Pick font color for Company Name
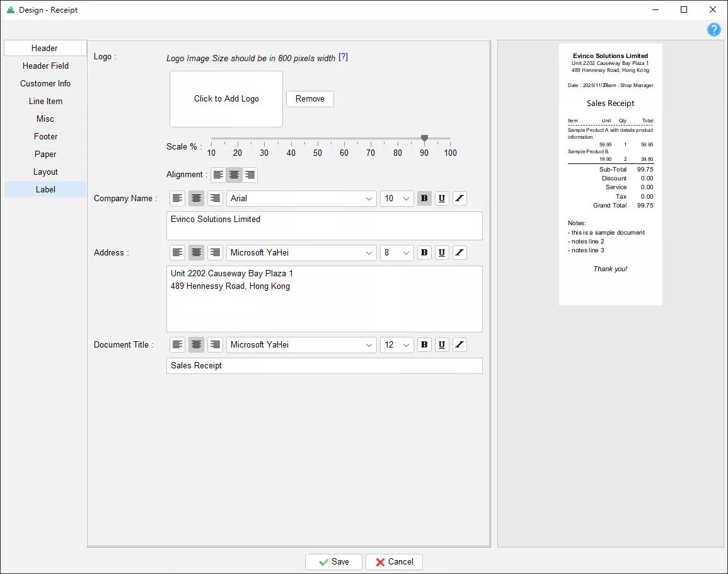 pos(459,199)
